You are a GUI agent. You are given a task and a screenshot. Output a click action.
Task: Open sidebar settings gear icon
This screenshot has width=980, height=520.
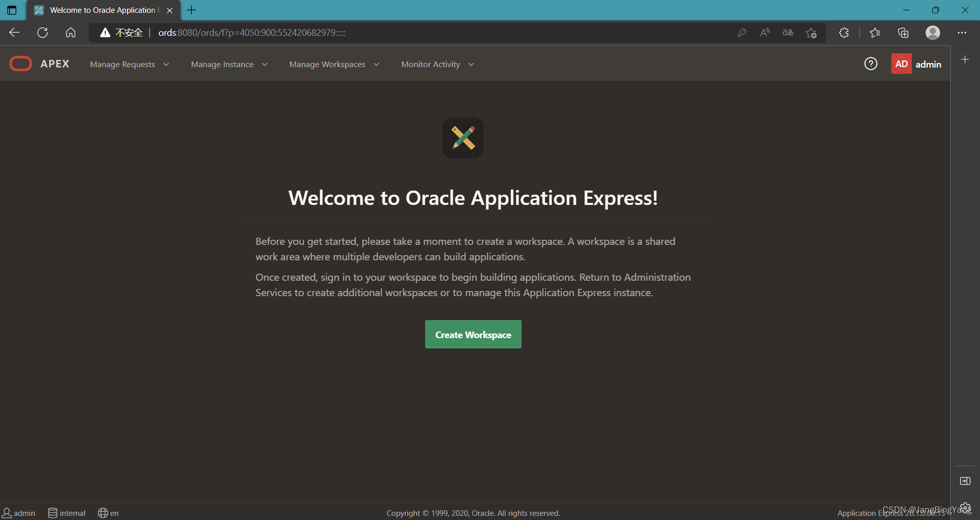pyautogui.click(x=965, y=507)
